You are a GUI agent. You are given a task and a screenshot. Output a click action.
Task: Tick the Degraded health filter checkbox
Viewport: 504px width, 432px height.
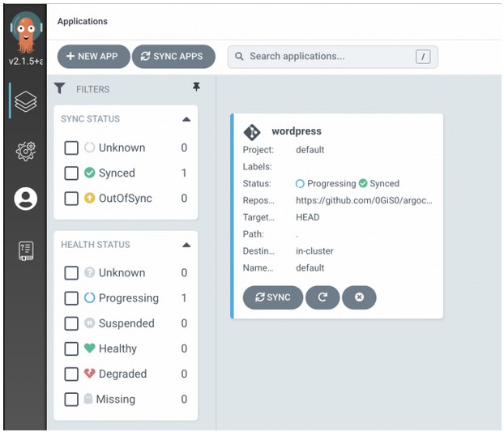pos(71,374)
